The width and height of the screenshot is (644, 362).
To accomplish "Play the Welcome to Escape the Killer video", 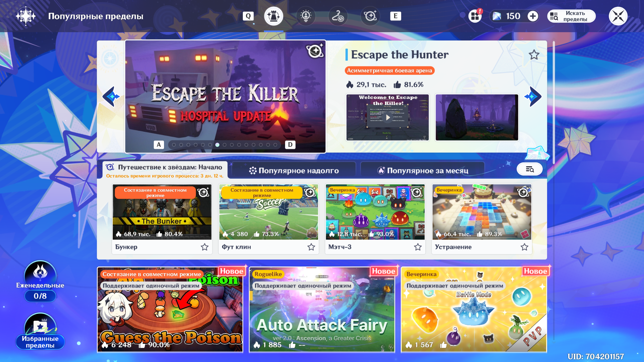I will pyautogui.click(x=388, y=117).
